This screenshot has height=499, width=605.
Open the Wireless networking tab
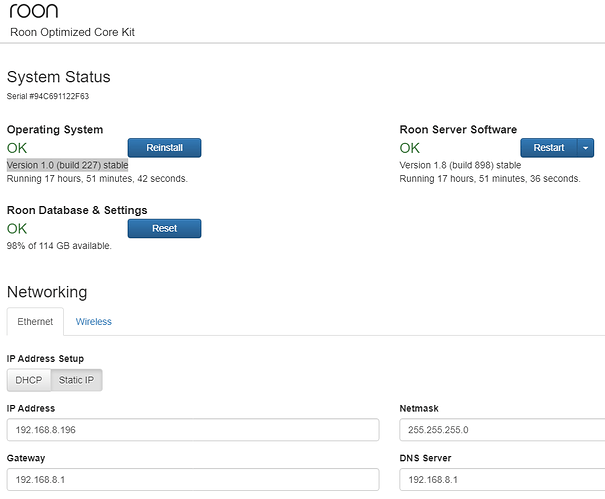(94, 321)
